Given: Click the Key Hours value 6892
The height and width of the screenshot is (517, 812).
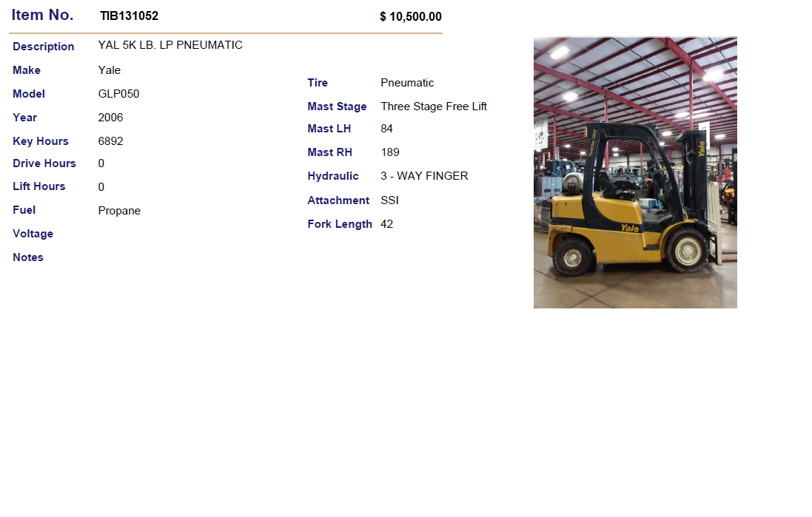Looking at the screenshot, I should pos(111,141).
